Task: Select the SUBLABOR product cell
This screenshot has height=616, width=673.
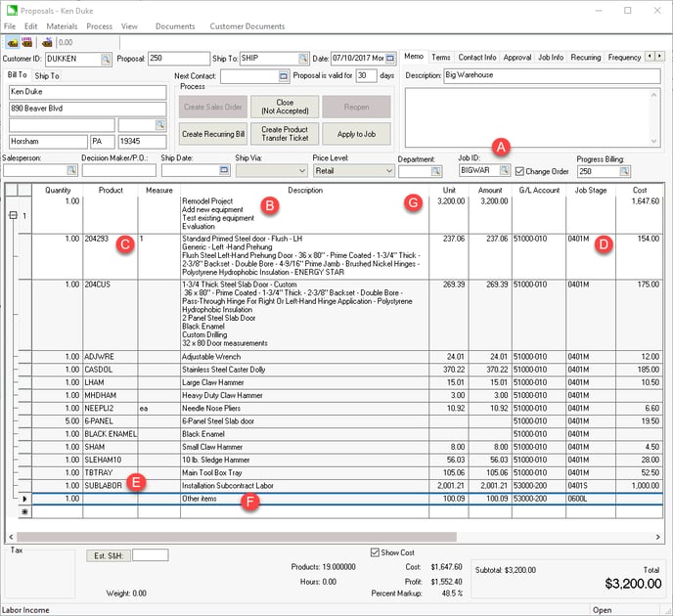Action: [111, 486]
